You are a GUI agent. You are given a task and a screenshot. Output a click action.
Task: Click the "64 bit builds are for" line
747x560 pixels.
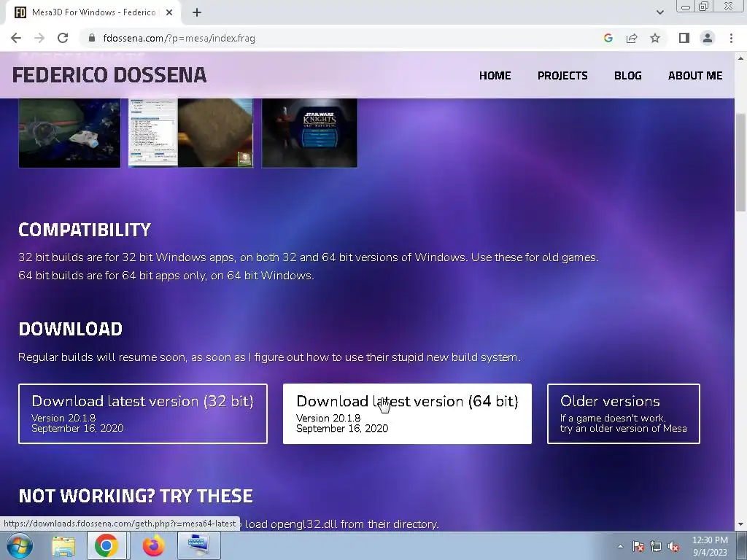(166, 275)
